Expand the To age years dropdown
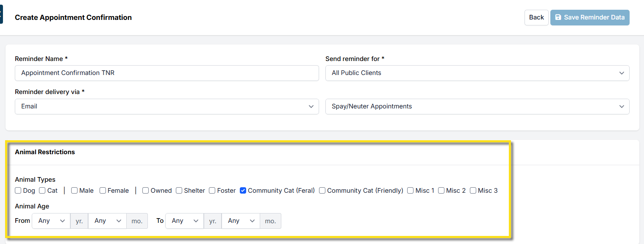Image resolution: width=644 pixels, height=244 pixels. (185, 221)
